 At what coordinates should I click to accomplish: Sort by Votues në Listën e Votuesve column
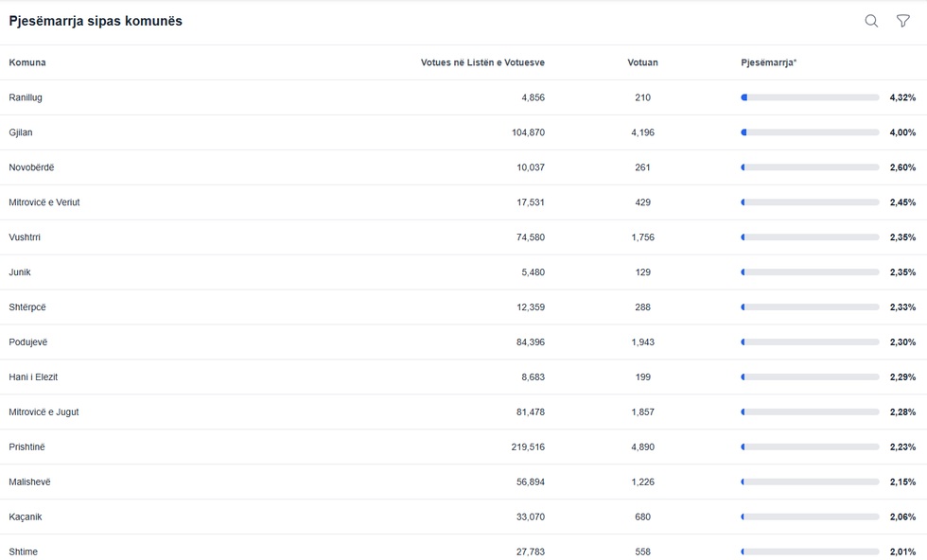(482, 62)
